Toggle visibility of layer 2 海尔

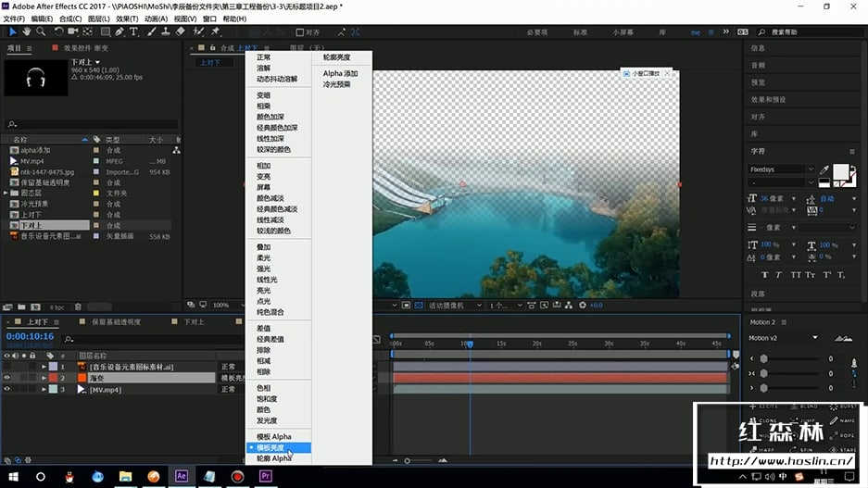coord(7,378)
